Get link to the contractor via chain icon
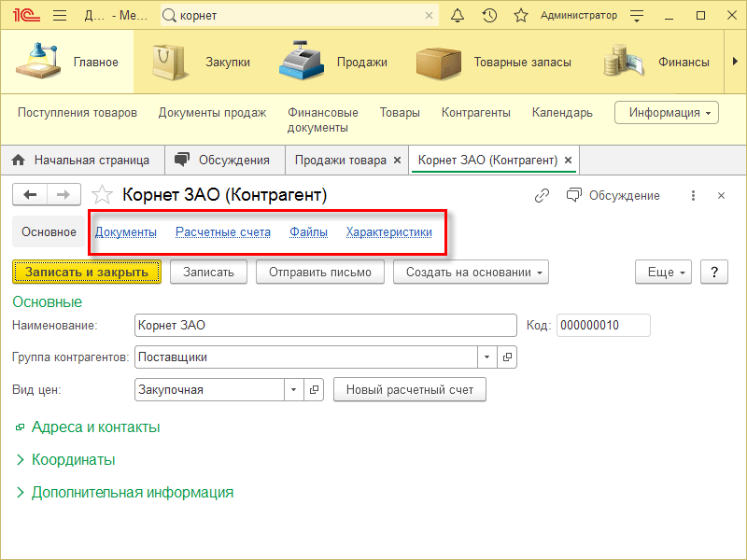 click(542, 195)
